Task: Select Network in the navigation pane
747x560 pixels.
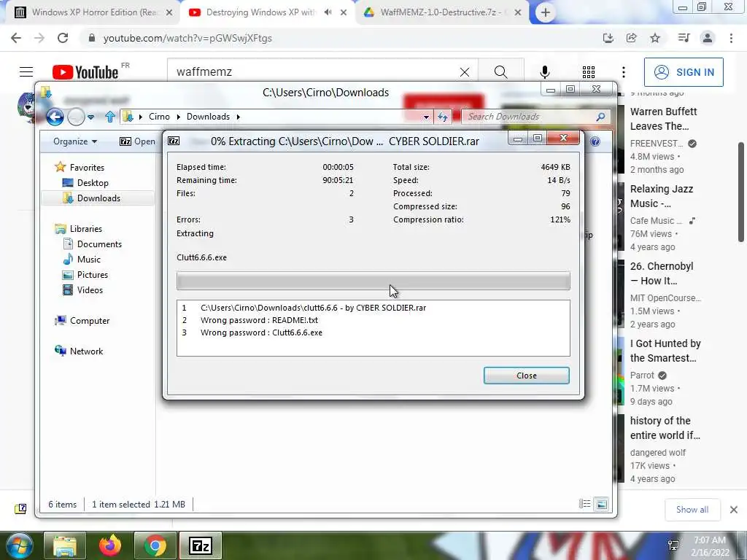Action: pyautogui.click(x=86, y=351)
